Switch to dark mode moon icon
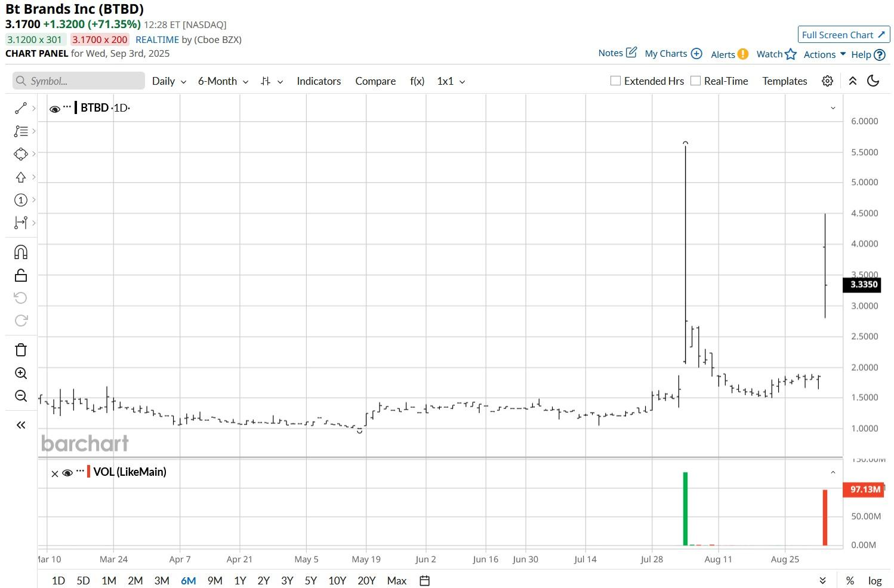 [873, 81]
